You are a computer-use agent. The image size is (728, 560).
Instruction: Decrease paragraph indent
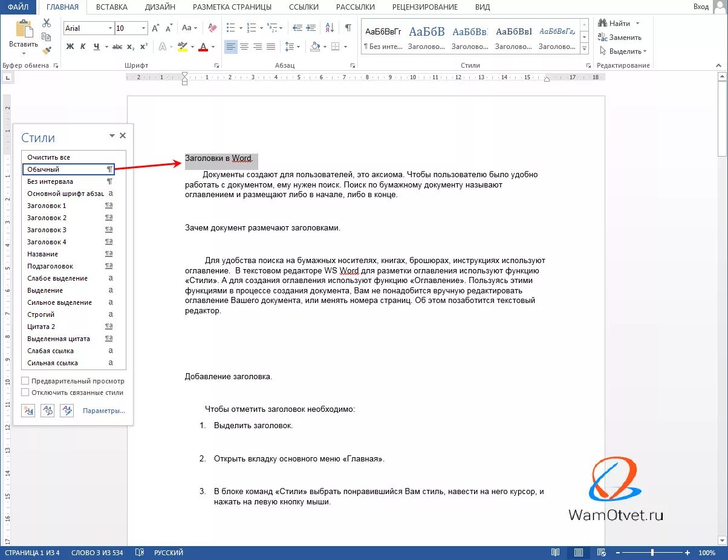pos(297,28)
